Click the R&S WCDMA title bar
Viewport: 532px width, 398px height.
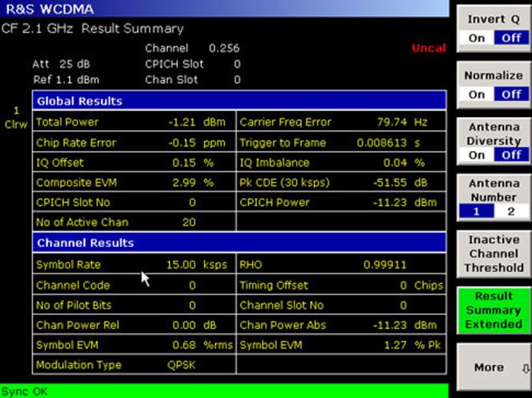(224, 8)
